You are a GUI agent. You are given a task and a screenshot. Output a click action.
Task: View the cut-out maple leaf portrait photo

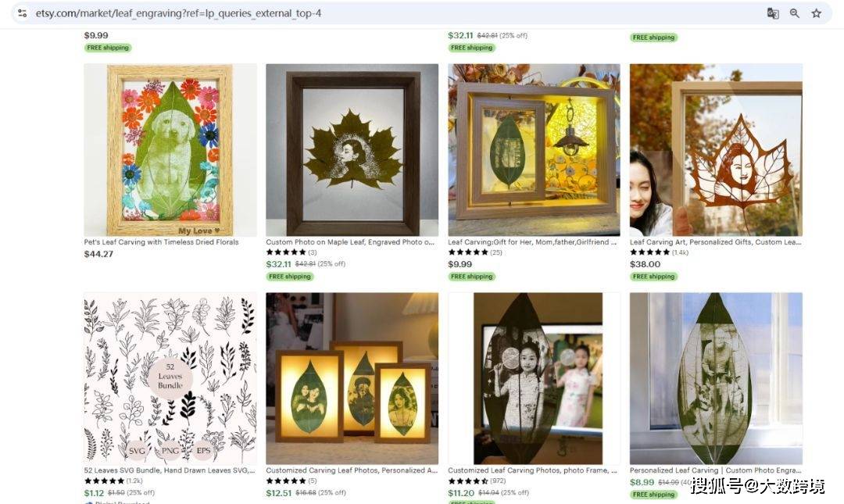tap(716, 150)
